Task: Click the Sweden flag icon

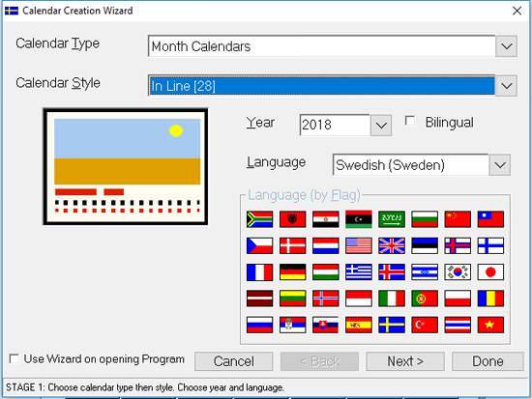Action: coord(392,325)
